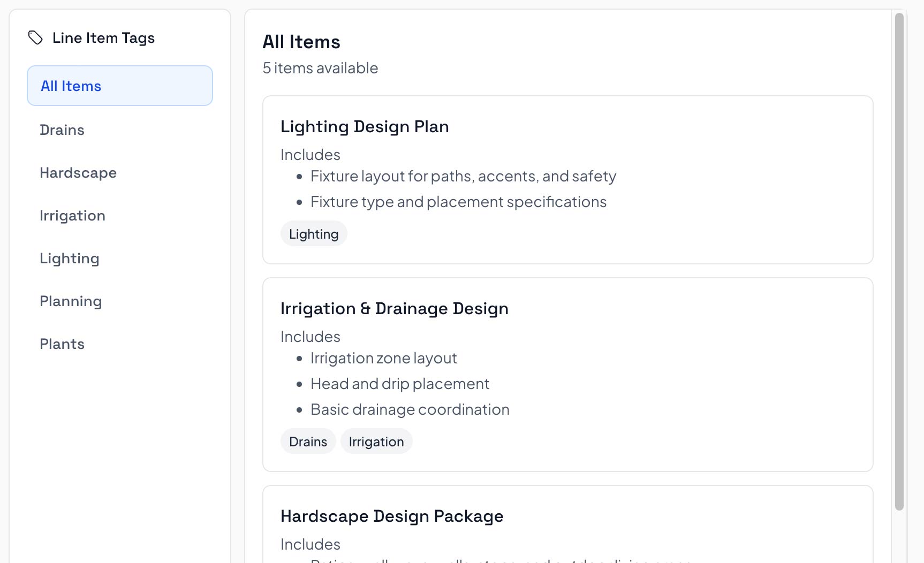Click the Drains chip under Irrigation & Drainage Design

pos(308,441)
